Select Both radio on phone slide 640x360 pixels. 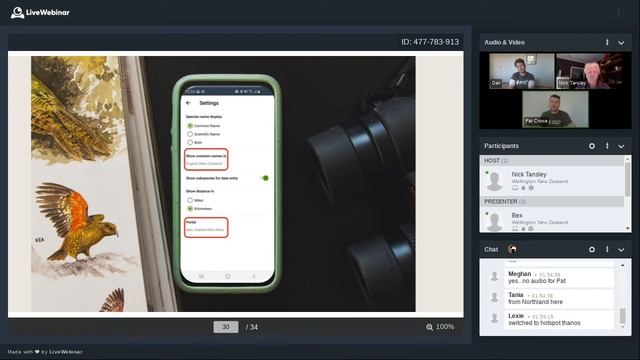coord(190,142)
